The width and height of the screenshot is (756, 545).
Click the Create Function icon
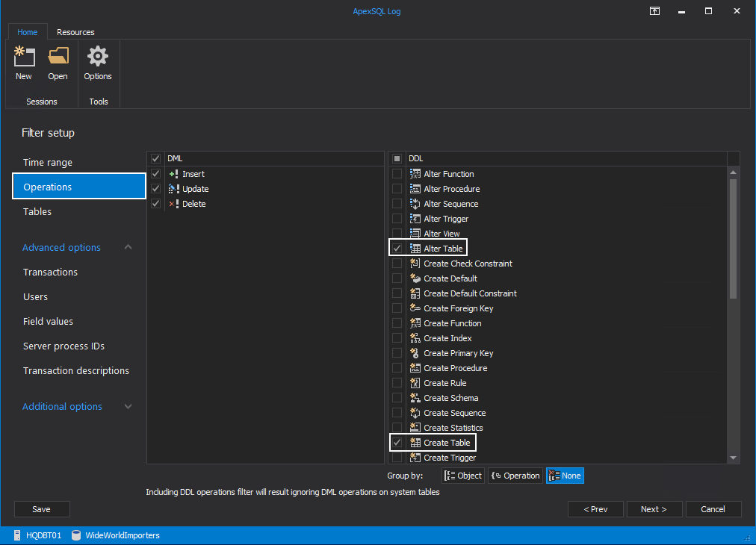[415, 323]
